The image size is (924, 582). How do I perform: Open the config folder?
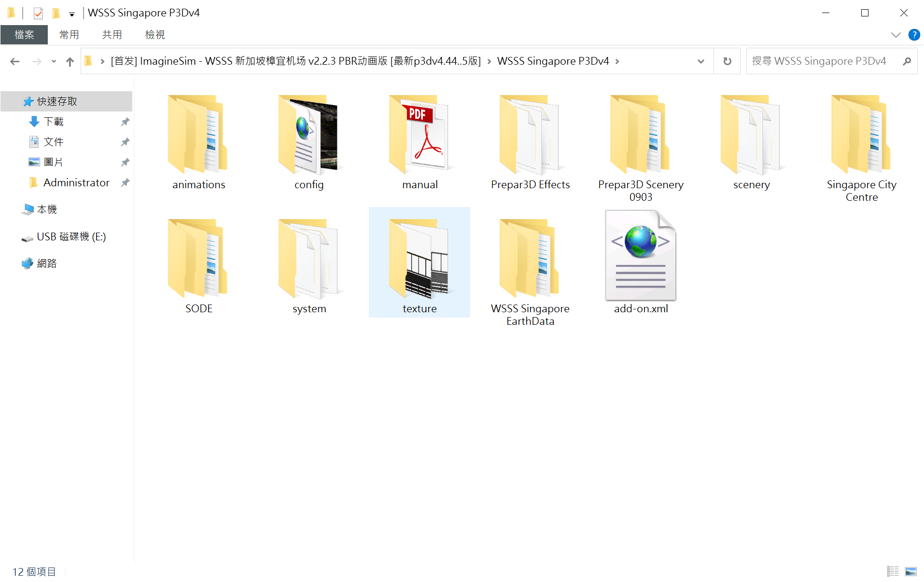[309, 142]
